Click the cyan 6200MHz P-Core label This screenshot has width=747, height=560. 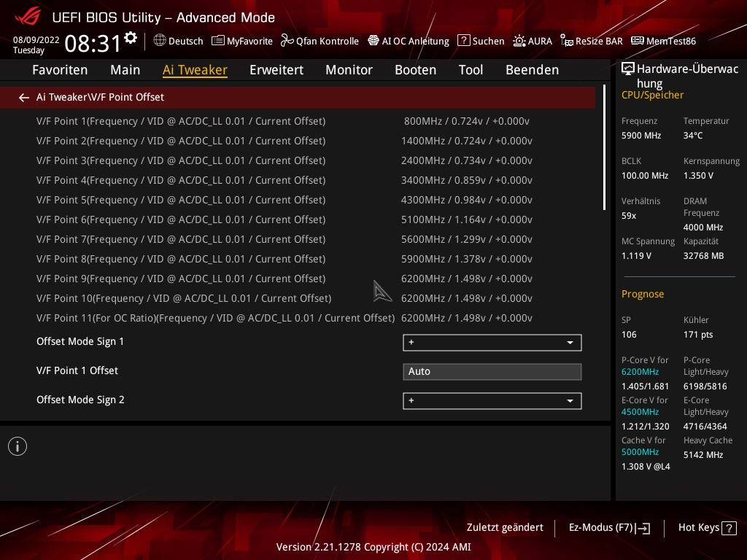[640, 371]
